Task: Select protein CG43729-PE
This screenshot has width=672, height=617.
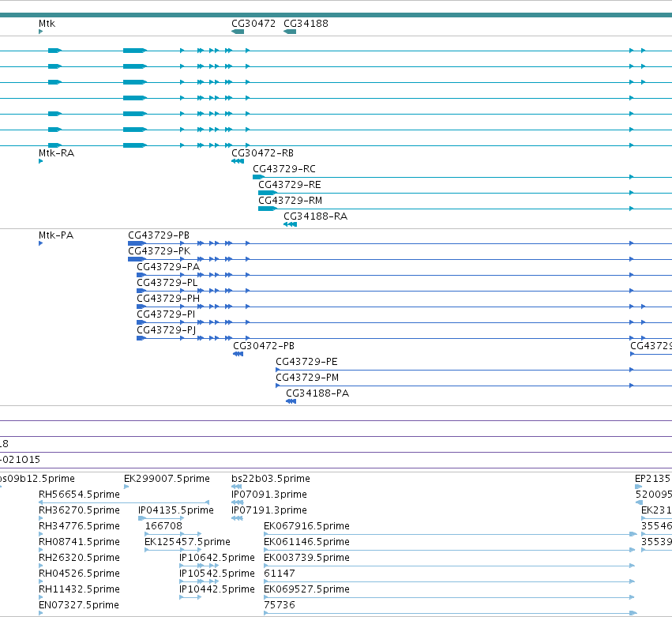Action: [306, 363]
